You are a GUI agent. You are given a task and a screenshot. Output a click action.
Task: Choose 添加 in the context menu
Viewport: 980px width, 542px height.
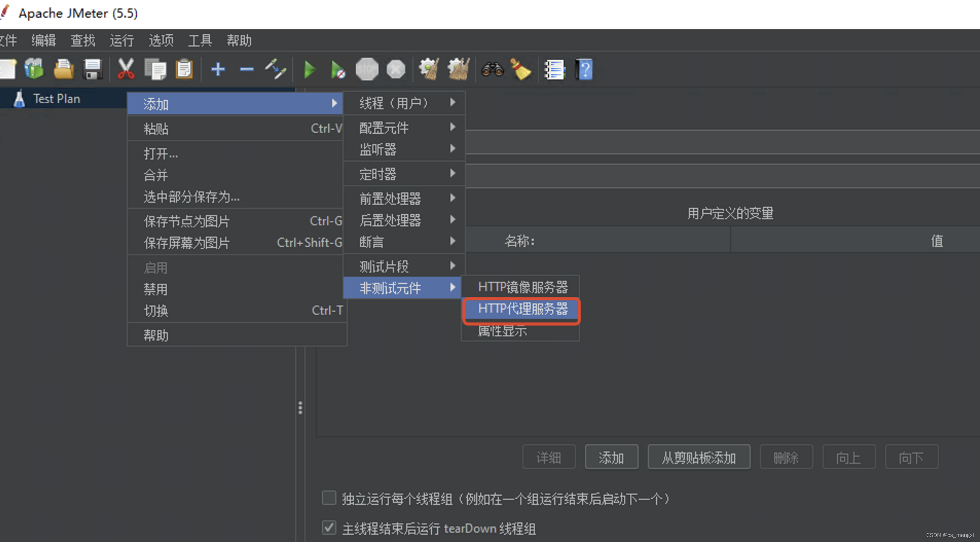pos(235,104)
